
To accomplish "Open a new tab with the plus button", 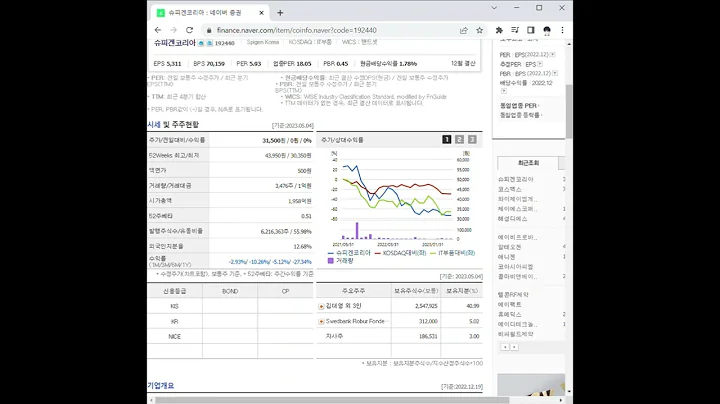I will click(280, 13).
